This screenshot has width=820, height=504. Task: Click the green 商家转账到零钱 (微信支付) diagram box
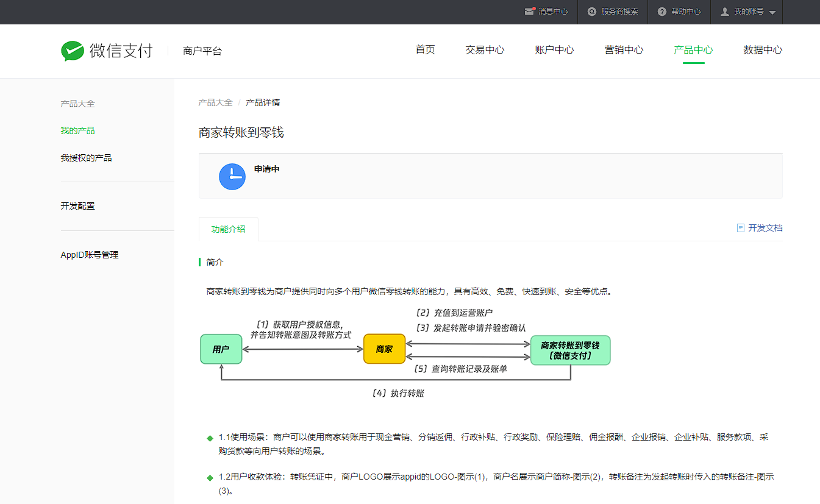pyautogui.click(x=570, y=350)
